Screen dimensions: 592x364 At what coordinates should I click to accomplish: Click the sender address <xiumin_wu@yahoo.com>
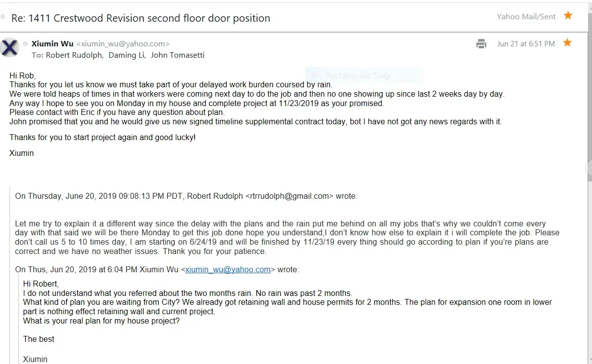tap(123, 44)
